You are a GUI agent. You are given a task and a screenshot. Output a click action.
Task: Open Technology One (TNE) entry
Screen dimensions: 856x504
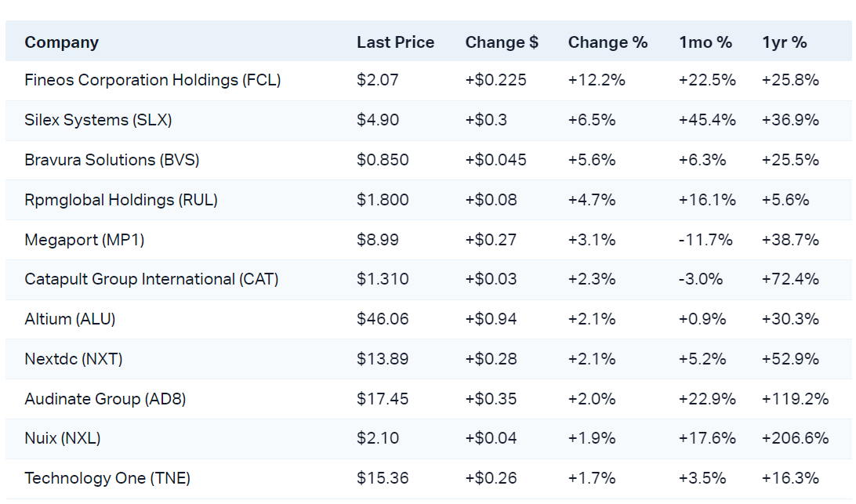click(107, 478)
